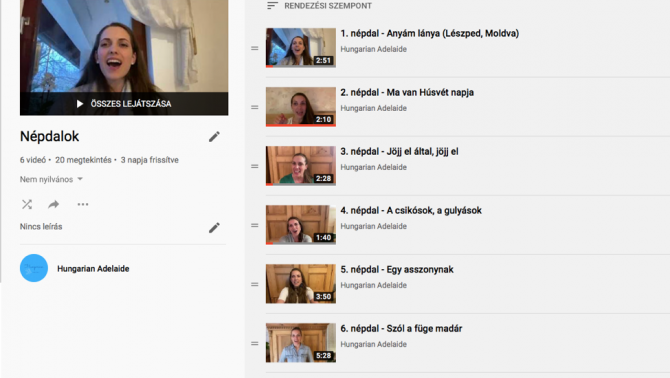The width and height of the screenshot is (670, 378).
Task: Select the reorder handle of 6. népdal
Action: click(x=255, y=343)
